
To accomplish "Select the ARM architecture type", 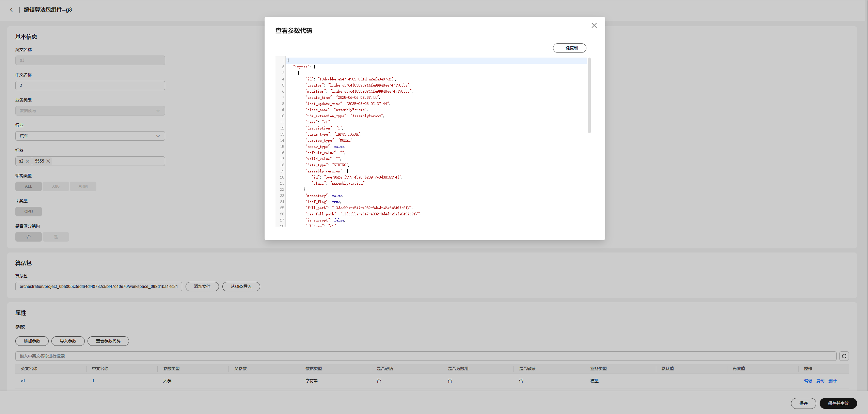I will tap(83, 186).
